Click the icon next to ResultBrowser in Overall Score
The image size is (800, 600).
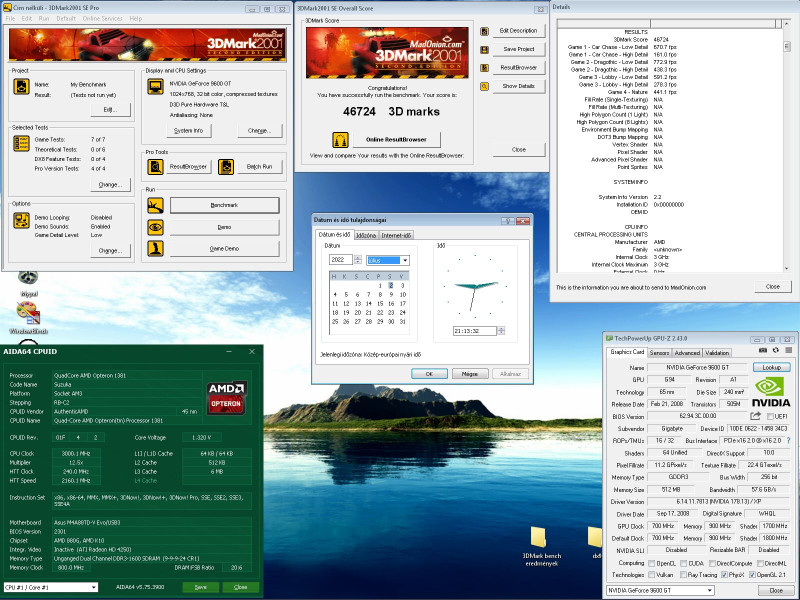(484, 68)
